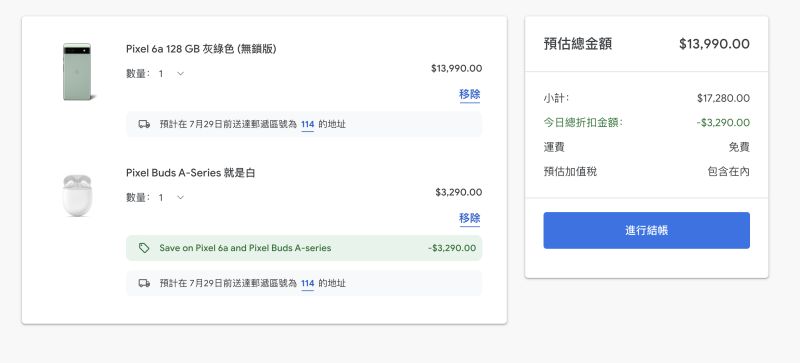Click the delivery truck icon under Pixel 6a
Screen dimensions: 800x363
(144, 124)
